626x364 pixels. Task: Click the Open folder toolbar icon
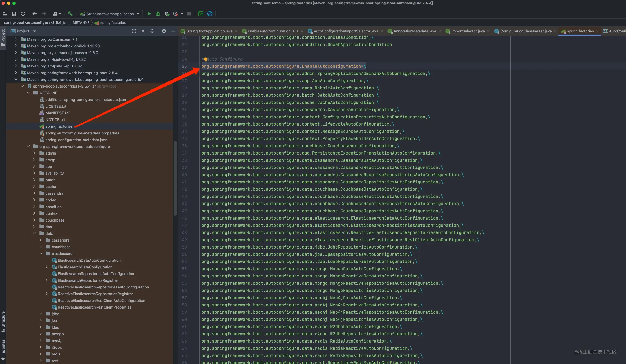click(5, 14)
